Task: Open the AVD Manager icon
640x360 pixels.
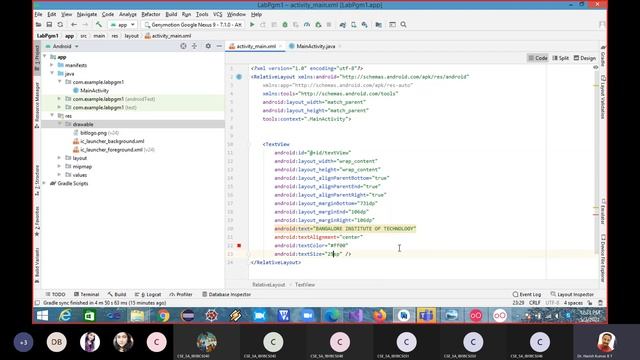Action: (x=353, y=25)
